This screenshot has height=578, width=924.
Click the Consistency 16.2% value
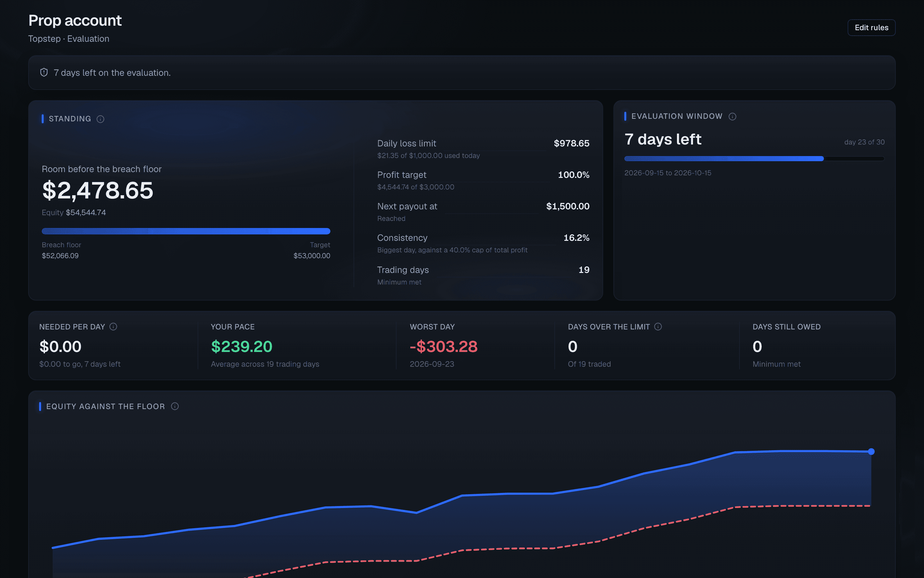click(x=576, y=238)
